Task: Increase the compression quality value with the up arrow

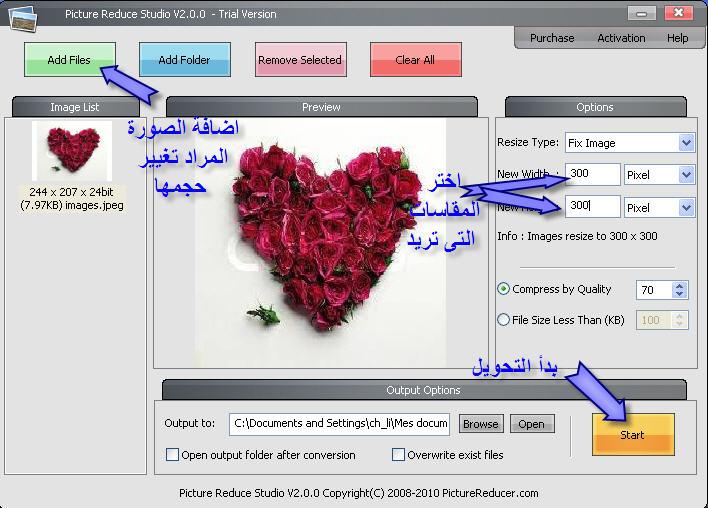Action: tap(680, 285)
